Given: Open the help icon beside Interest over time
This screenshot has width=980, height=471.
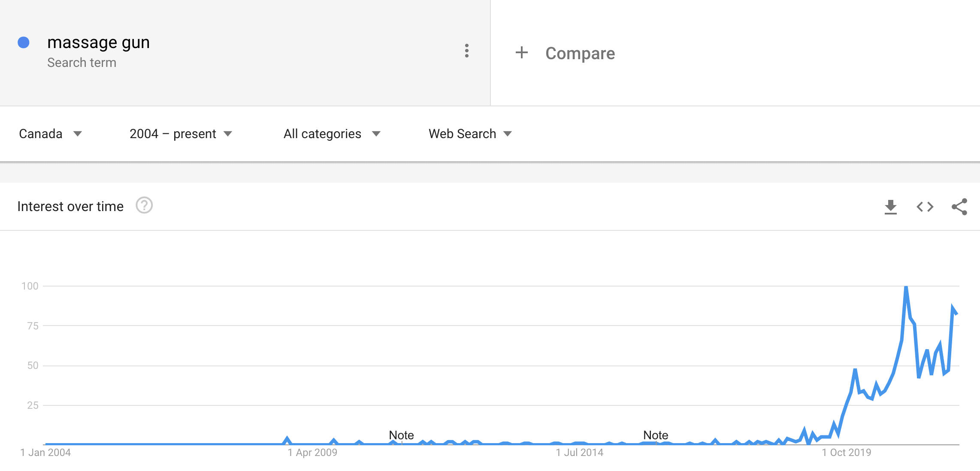Looking at the screenshot, I should pos(144,205).
